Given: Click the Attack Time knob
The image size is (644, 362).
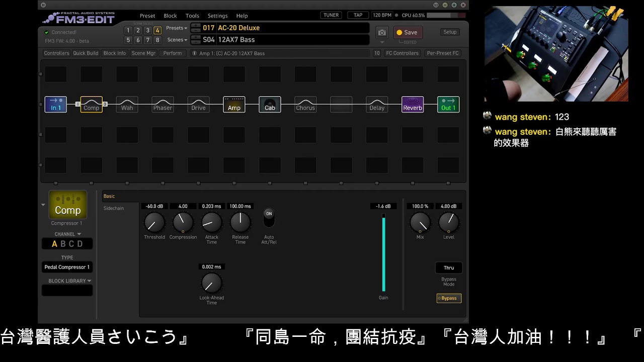Looking at the screenshot, I should point(211,222).
